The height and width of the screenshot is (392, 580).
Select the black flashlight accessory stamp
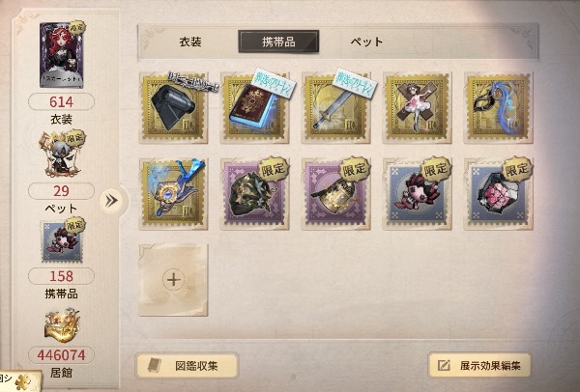pos(173,107)
